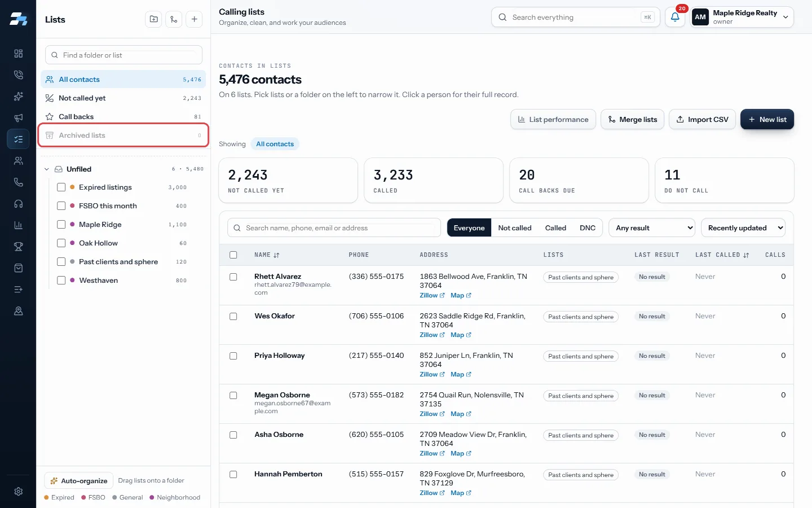Open the settings gear icon

point(18,492)
